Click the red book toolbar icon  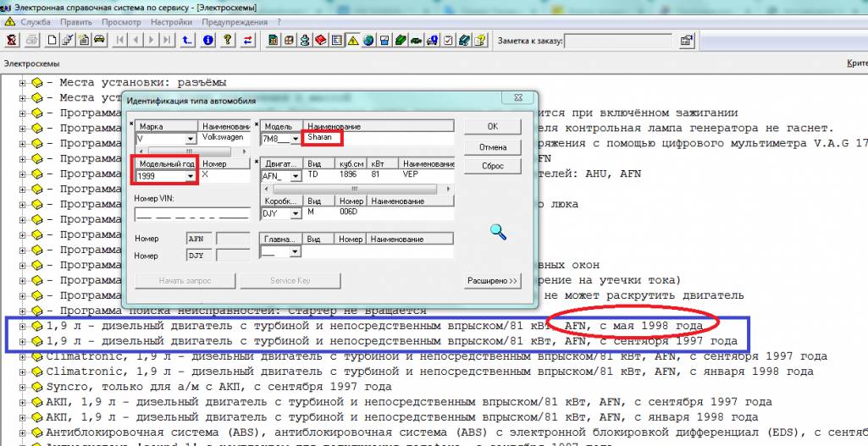point(321,40)
